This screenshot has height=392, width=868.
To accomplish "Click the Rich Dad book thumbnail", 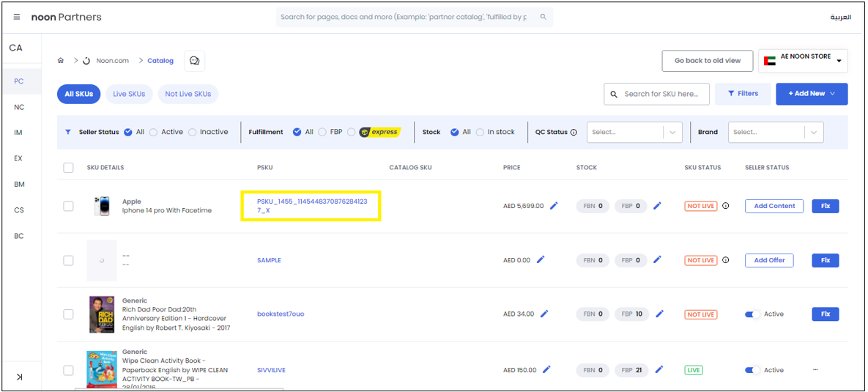I will click(x=102, y=314).
